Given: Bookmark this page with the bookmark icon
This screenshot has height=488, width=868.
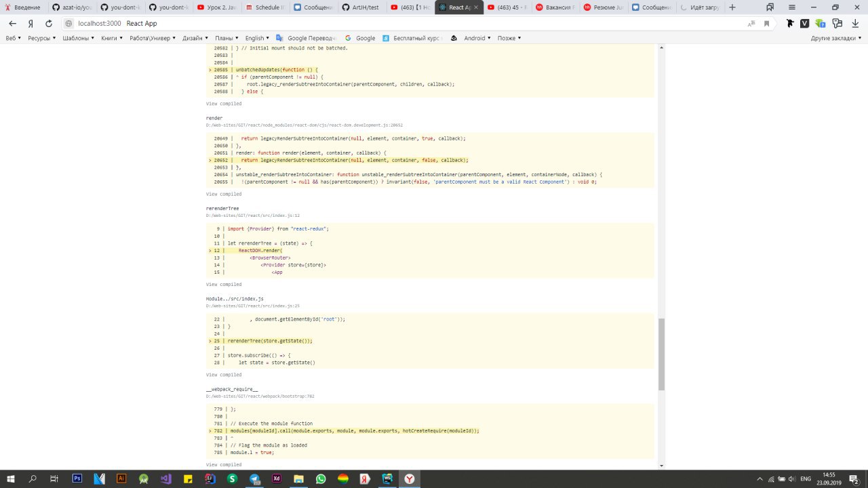Looking at the screenshot, I should [767, 23].
